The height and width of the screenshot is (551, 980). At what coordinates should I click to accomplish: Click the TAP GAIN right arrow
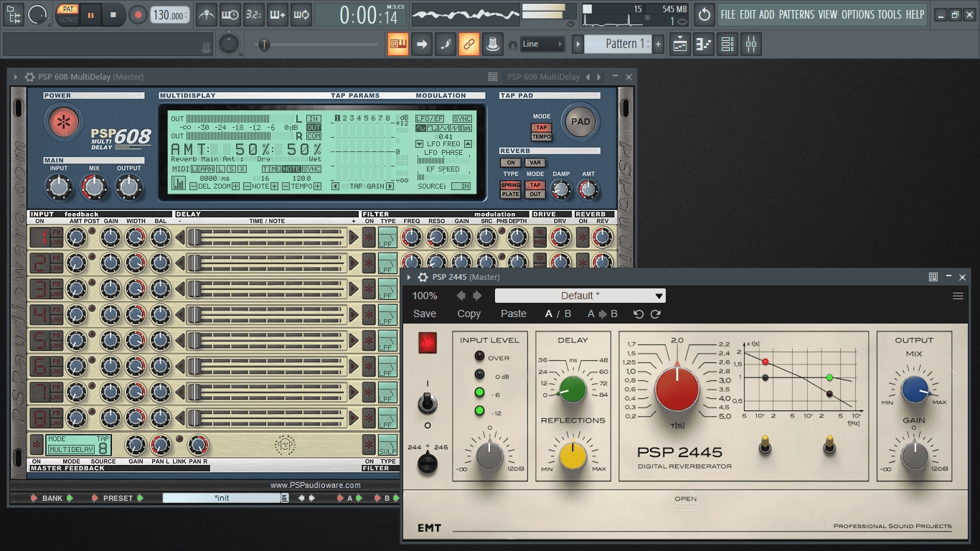click(390, 187)
